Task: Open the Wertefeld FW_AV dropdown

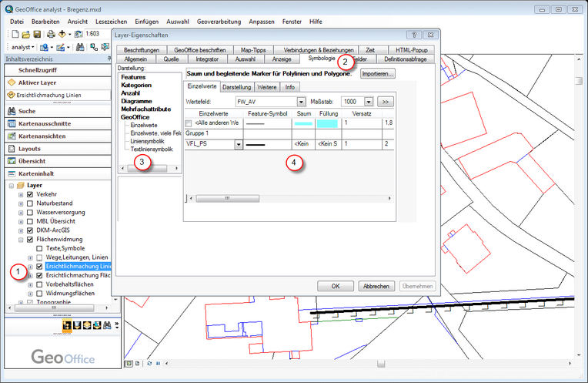Action: [301, 101]
